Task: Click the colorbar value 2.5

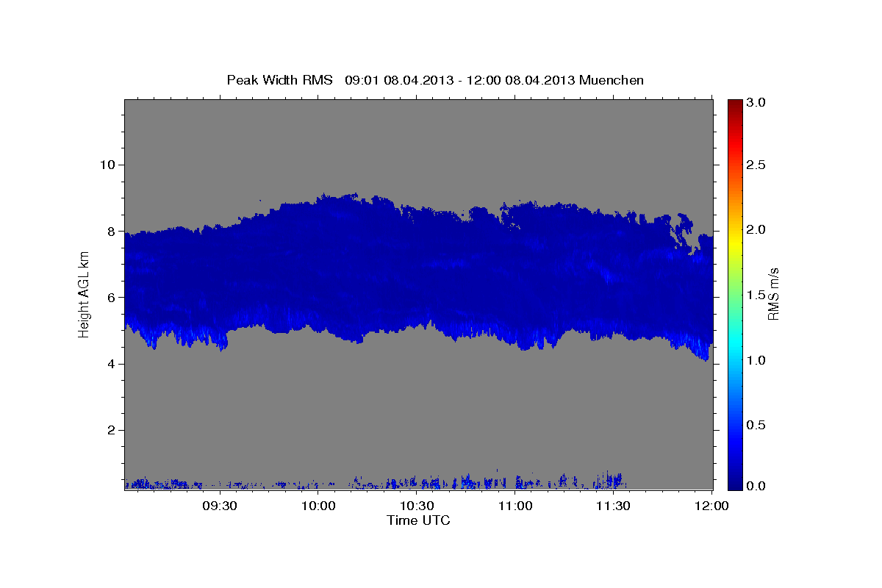Action: pyautogui.click(x=756, y=165)
